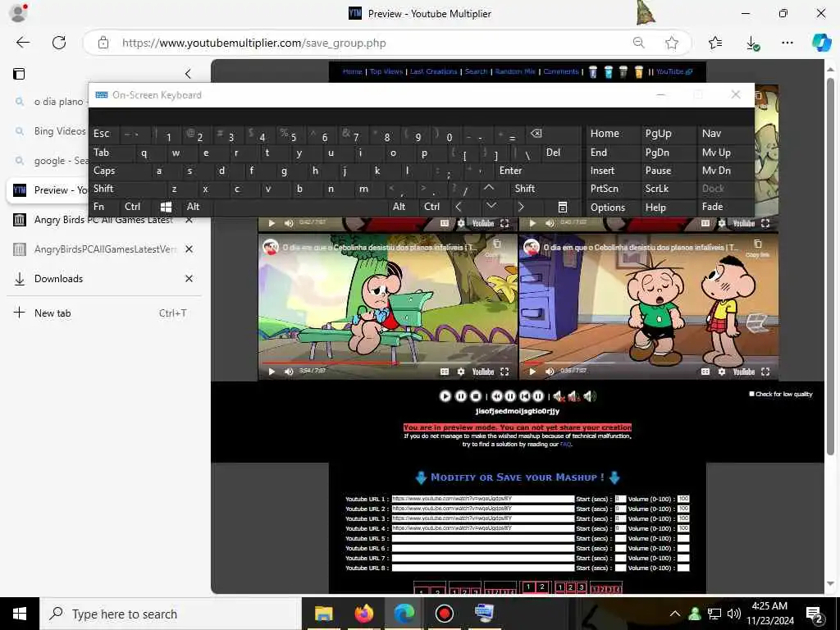Viewport: 840px width, 630px height.
Task: Play the bottom-right video with two boys
Action: pyautogui.click(x=532, y=372)
